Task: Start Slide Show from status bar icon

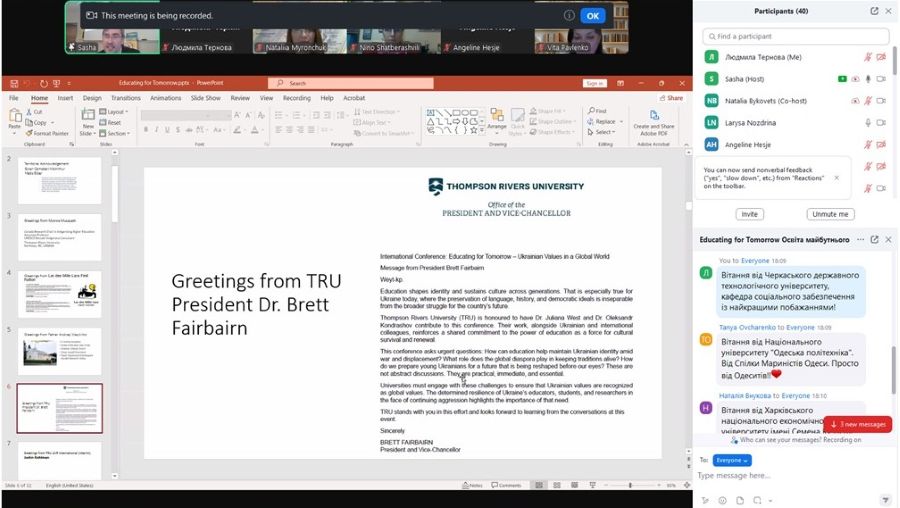Action: (x=592, y=486)
